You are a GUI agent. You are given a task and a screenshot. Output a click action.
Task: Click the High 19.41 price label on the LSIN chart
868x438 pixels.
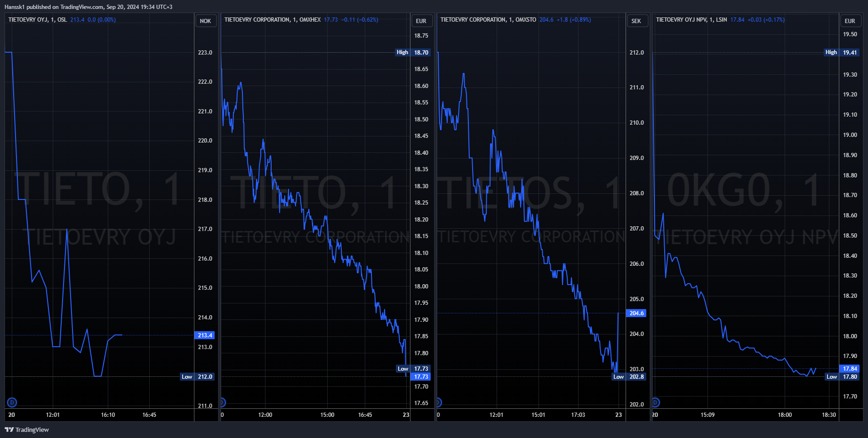pos(842,52)
